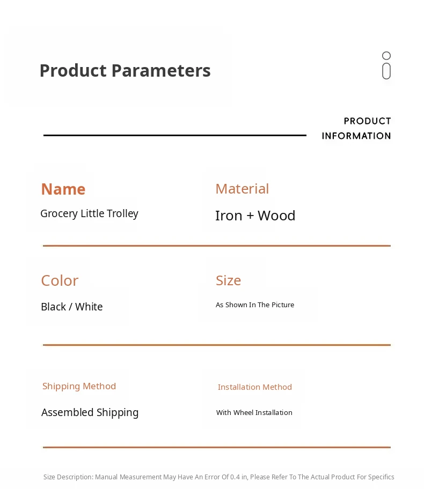
Task: Click the orange Size heading label
Action: (228, 280)
